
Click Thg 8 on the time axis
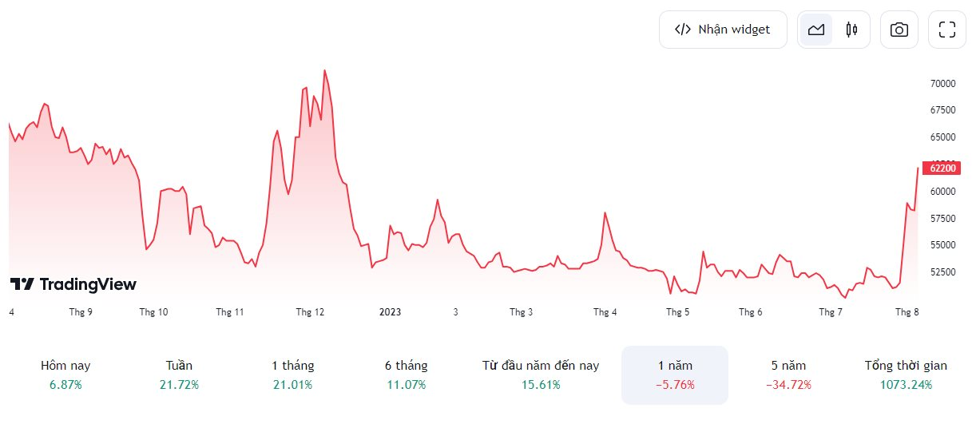907,312
